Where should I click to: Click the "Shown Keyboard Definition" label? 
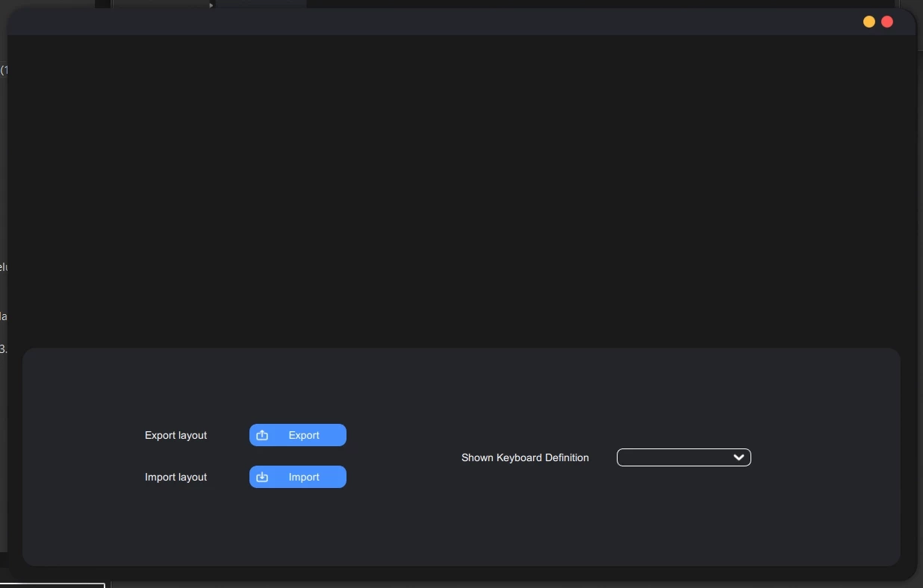525,457
